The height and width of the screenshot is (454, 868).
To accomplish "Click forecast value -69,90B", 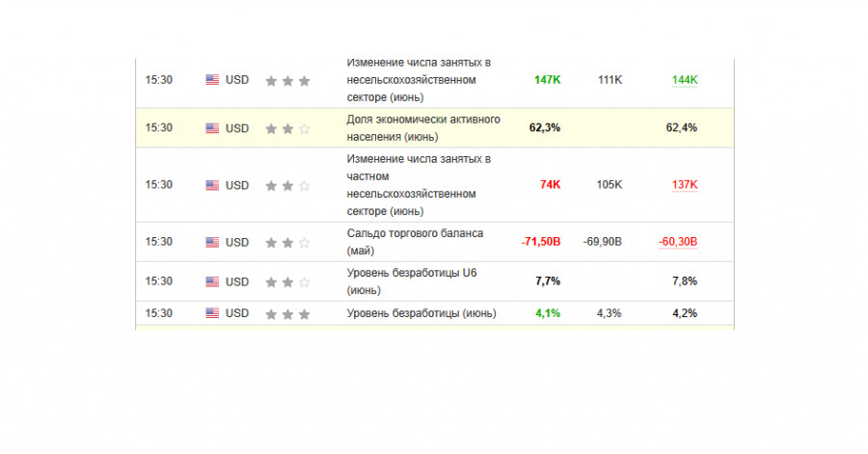I will [x=602, y=242].
